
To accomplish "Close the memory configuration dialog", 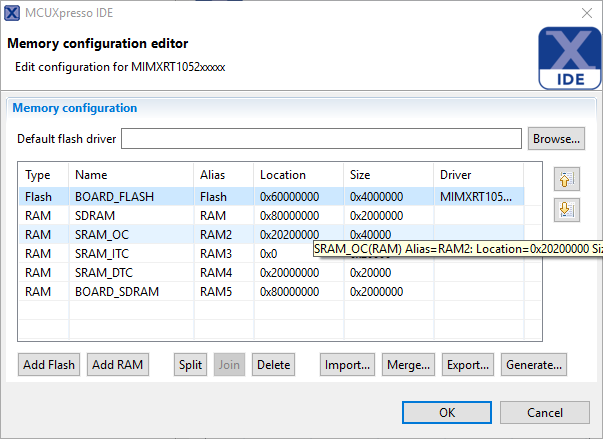I will pyautogui.click(x=585, y=15).
